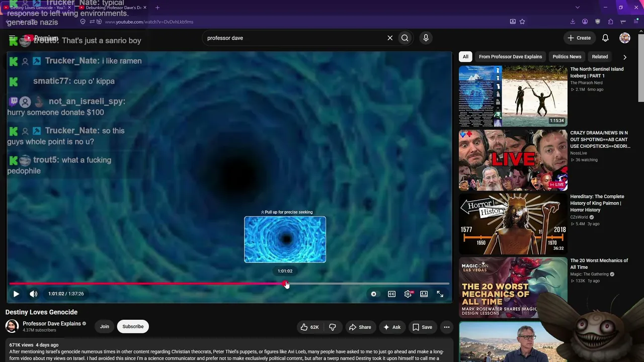The height and width of the screenshot is (362, 644).
Task: Click the browser address bar URL
Action: (149, 22)
